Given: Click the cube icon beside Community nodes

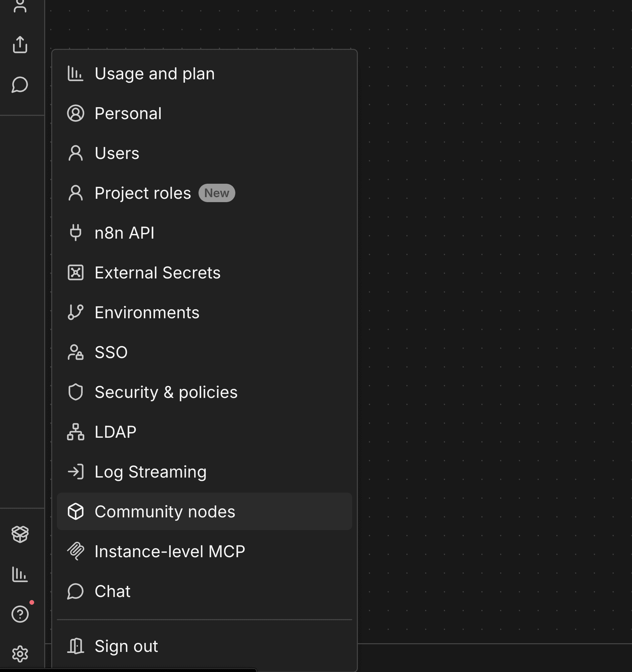Looking at the screenshot, I should pyautogui.click(x=76, y=512).
